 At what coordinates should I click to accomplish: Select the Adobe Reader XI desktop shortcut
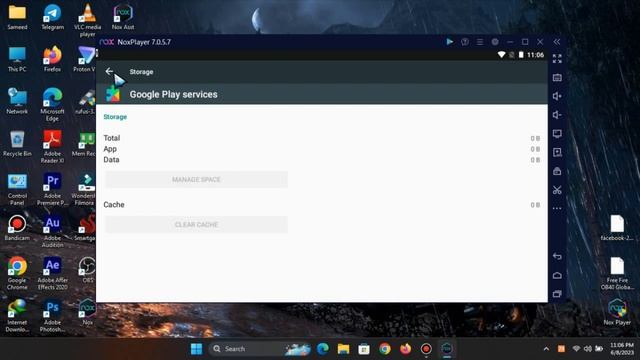(53, 147)
